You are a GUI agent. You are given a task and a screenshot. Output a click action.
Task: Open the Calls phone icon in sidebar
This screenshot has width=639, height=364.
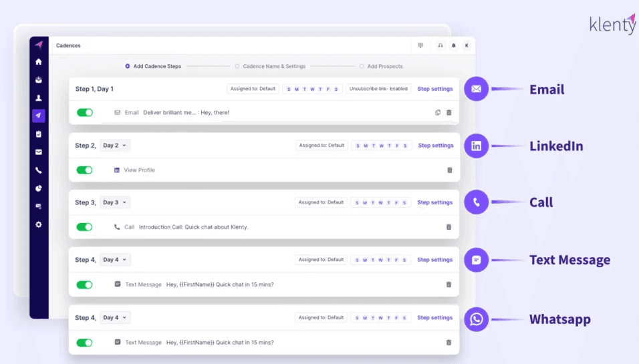(39, 170)
